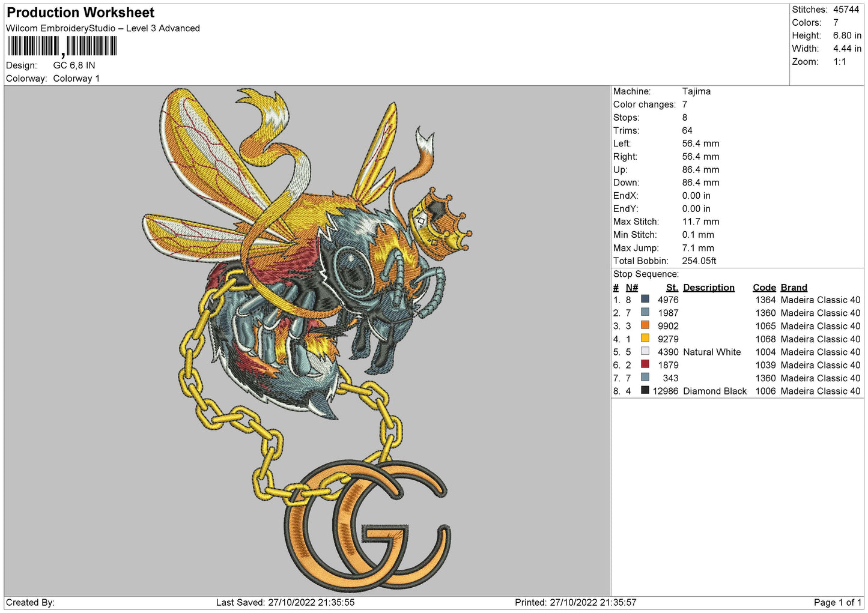Click the design name GC 6,8 IN

click(74, 65)
